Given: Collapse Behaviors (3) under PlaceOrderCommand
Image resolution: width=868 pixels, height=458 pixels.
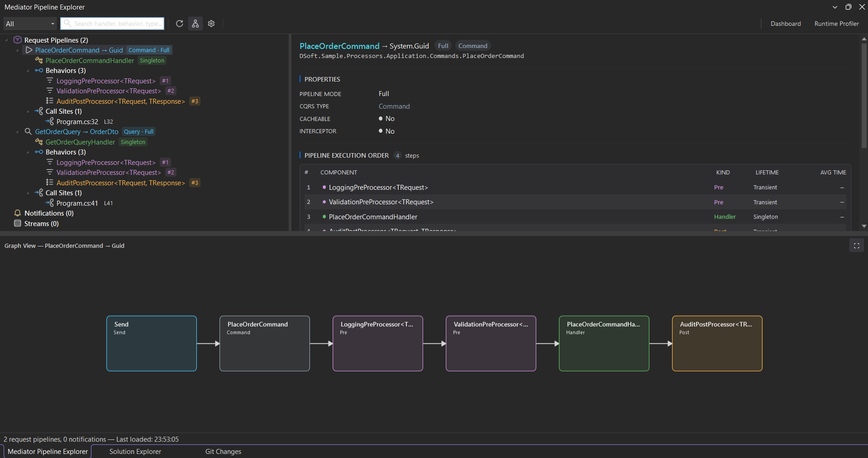Looking at the screenshot, I should coord(28,71).
